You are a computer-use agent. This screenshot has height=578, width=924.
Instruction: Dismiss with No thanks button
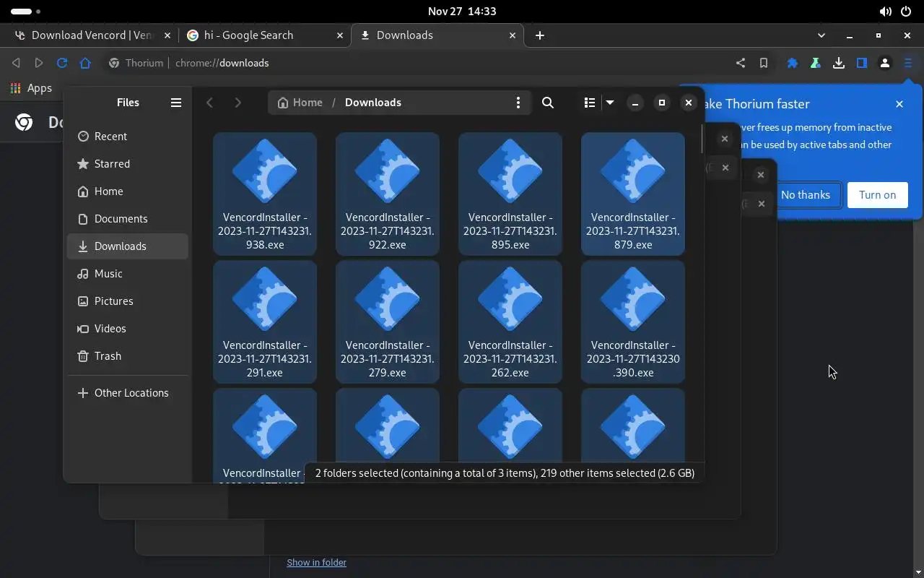(805, 195)
